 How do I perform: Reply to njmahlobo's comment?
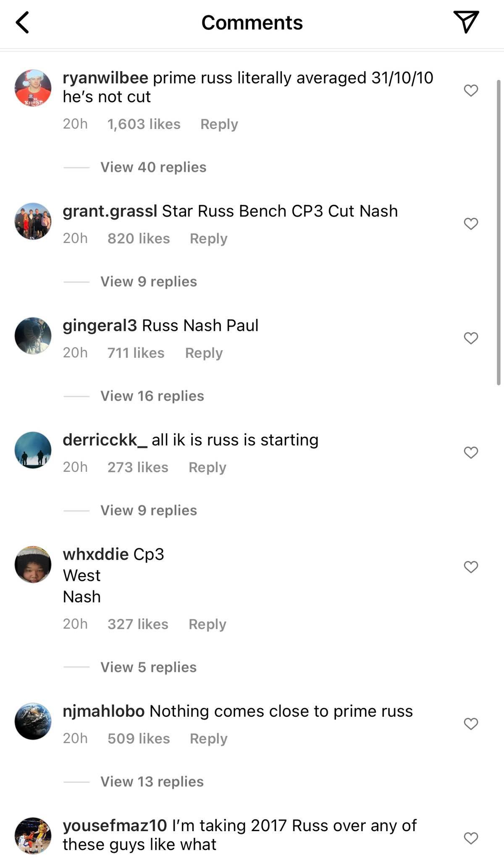pyautogui.click(x=209, y=738)
